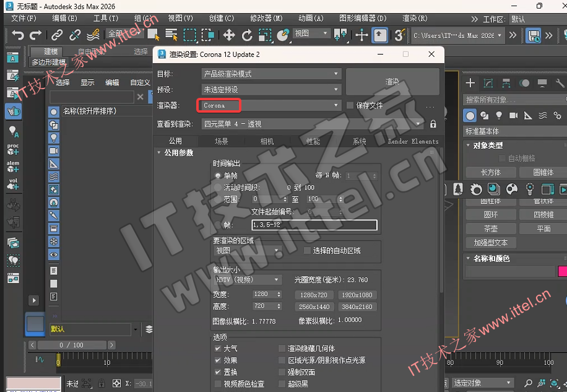The image size is (567, 392).
Task: Click the 帧 frames input field
Action: coord(314,225)
